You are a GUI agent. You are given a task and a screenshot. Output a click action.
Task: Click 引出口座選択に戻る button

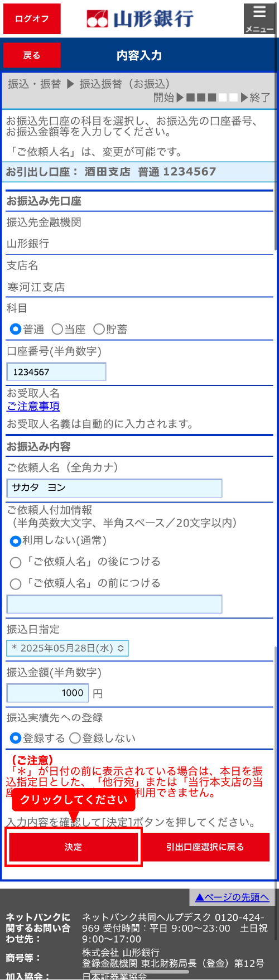(x=205, y=847)
